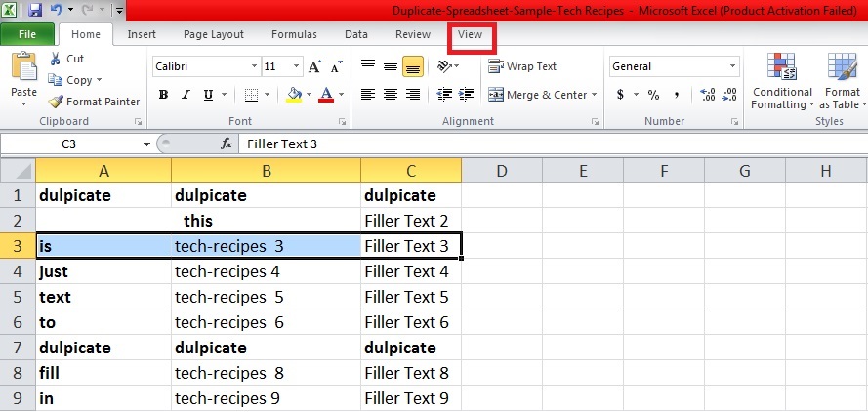Apply the red font color swatch
Viewport: 868px width, 412px height.
click(325, 95)
